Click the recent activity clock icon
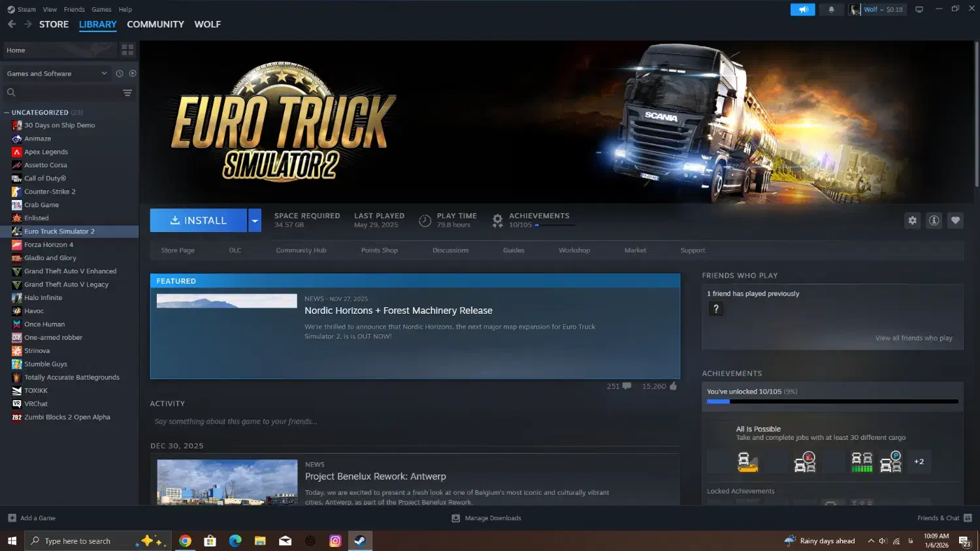The image size is (980, 551). [x=120, y=74]
